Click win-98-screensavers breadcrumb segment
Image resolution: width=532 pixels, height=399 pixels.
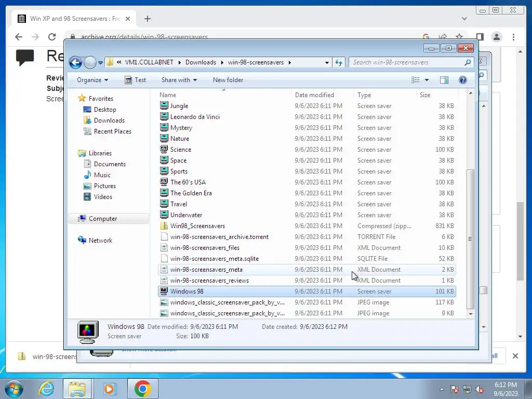pos(256,62)
